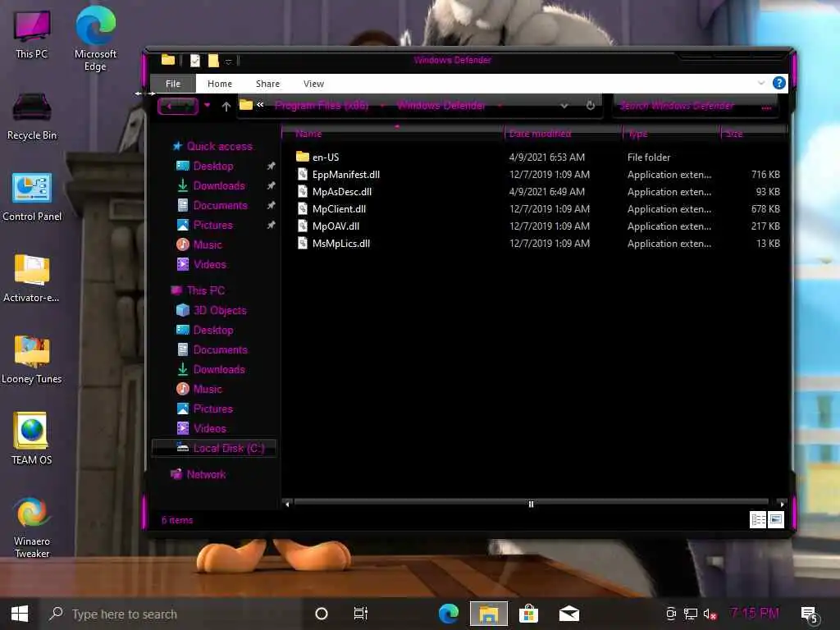Select Local Disk (C:) in navigation pane
840x630 pixels.
pos(214,449)
